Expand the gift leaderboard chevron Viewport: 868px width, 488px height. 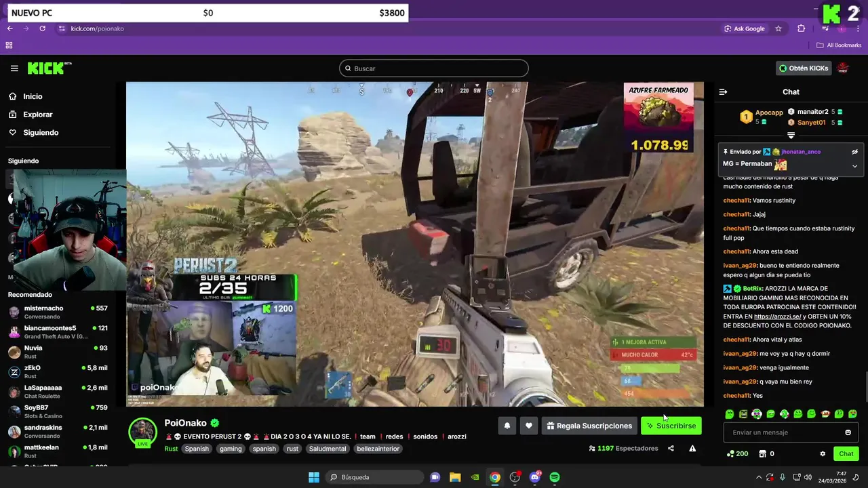point(791,136)
